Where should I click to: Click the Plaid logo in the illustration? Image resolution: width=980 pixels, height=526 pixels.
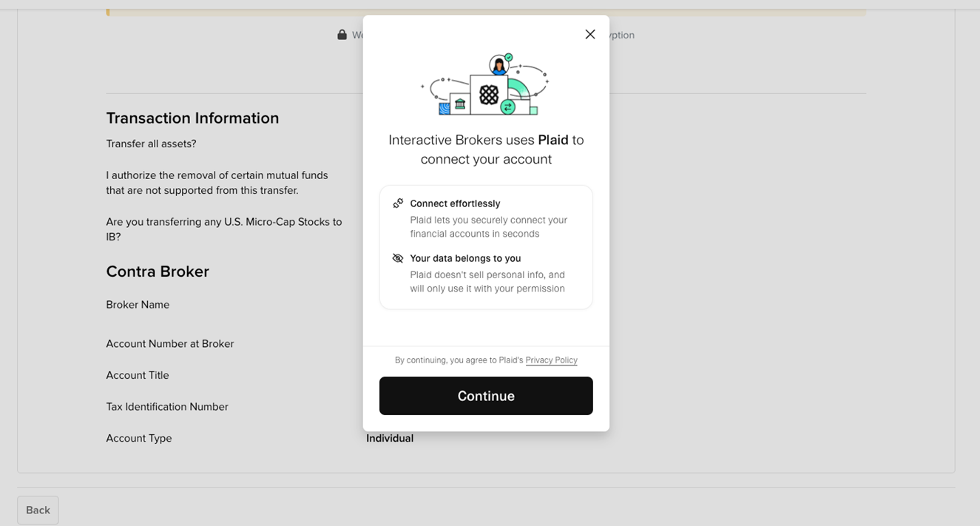click(x=489, y=95)
